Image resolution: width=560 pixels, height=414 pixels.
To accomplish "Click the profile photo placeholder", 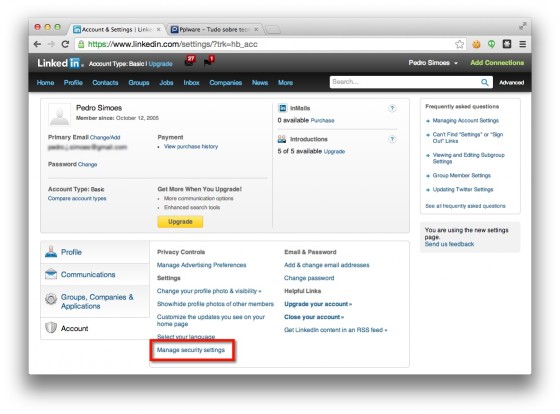I will [59, 115].
